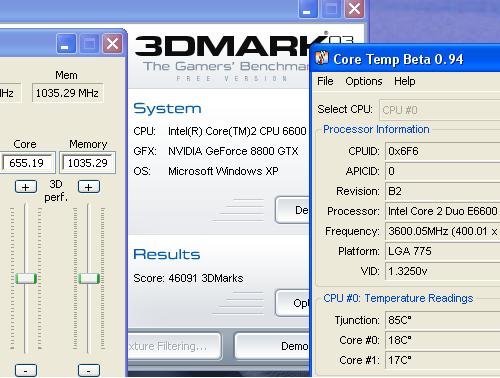
Task: Click the Core Temp application icon in title bar
Action: (322, 58)
